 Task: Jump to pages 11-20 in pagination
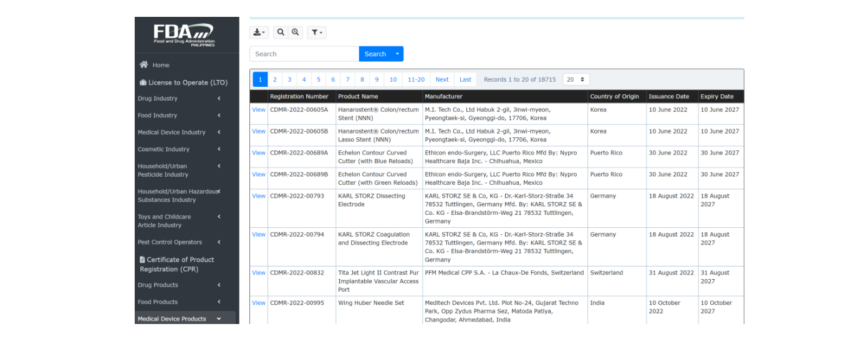[x=416, y=79]
